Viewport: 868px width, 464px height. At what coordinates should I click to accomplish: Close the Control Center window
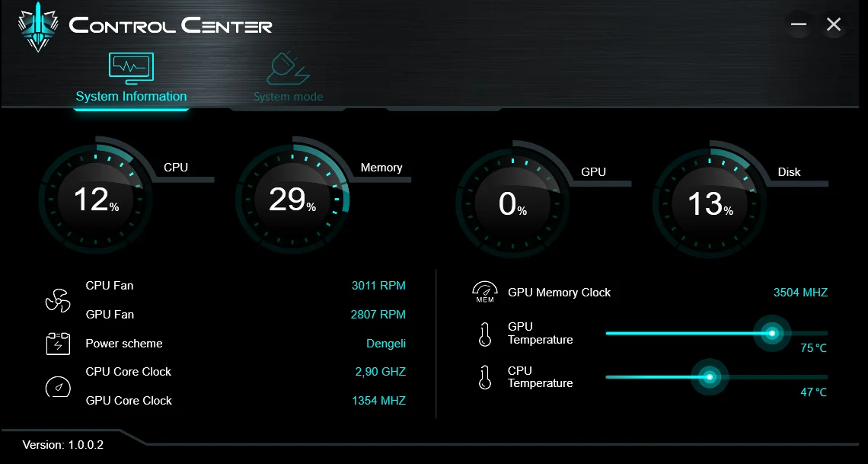(834, 24)
